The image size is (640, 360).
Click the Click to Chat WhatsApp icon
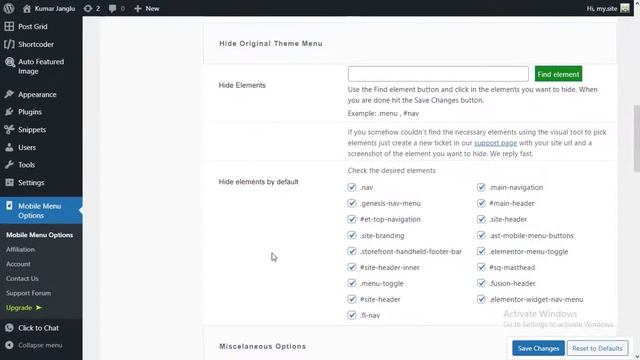pyautogui.click(x=9, y=328)
